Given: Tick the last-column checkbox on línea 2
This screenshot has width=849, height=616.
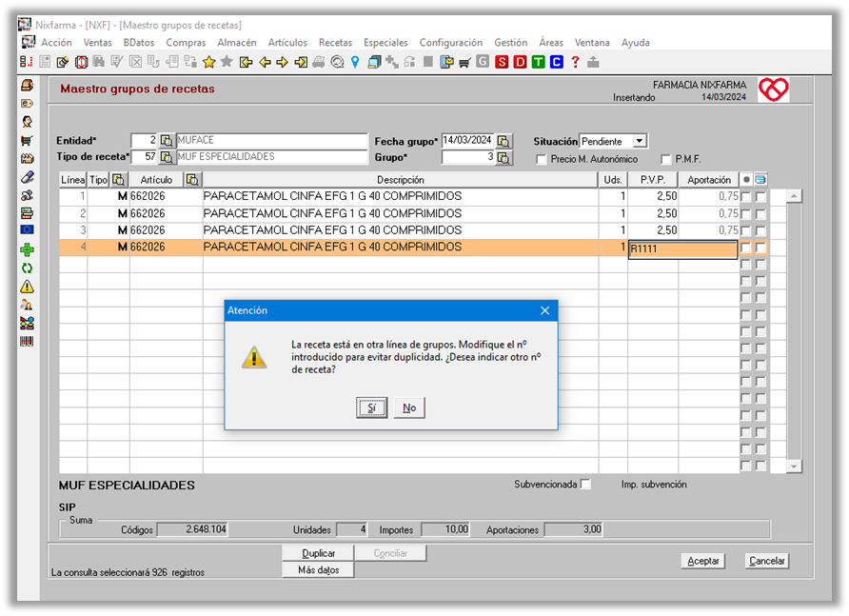Looking at the screenshot, I should coord(760,214).
